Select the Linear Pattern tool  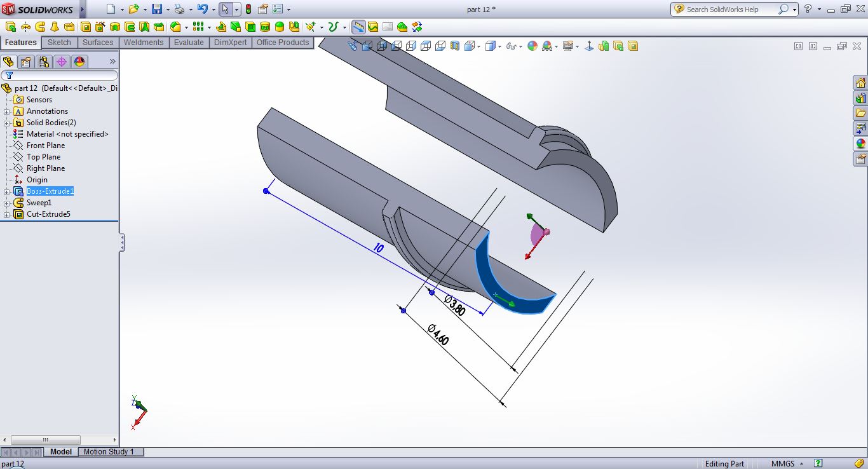(198, 27)
